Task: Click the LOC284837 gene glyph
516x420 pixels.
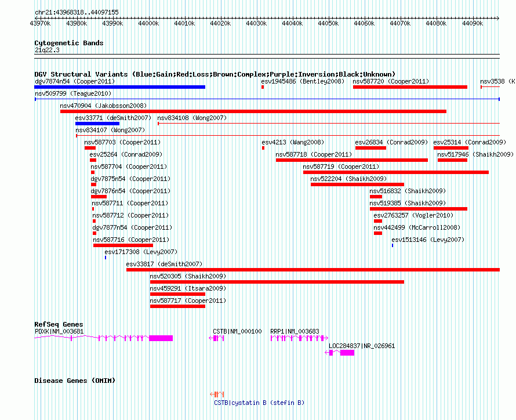Action: click(340, 353)
